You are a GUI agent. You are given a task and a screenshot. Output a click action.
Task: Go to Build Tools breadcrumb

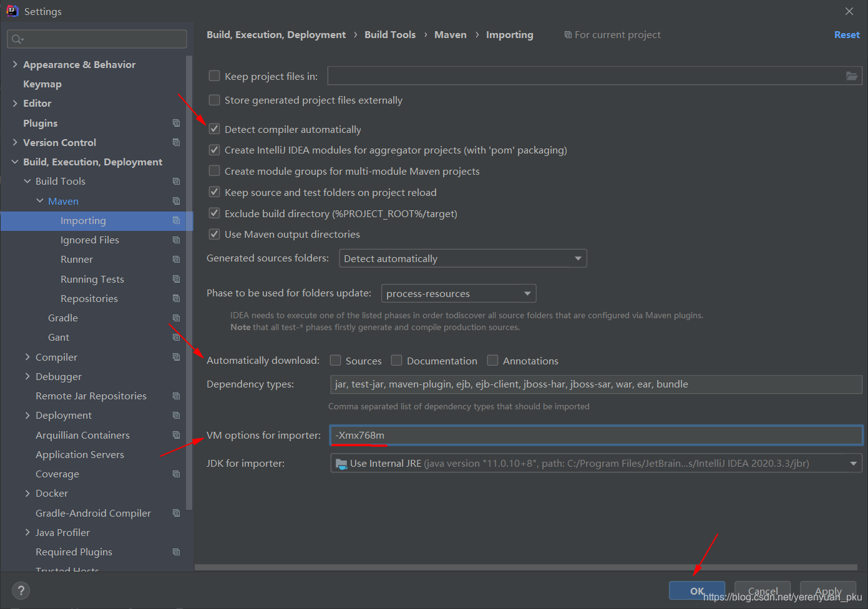pyautogui.click(x=390, y=34)
